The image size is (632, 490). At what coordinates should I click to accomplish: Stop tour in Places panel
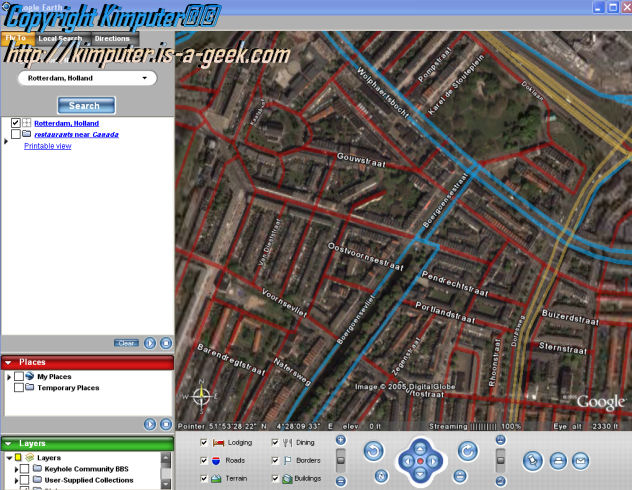(166, 424)
